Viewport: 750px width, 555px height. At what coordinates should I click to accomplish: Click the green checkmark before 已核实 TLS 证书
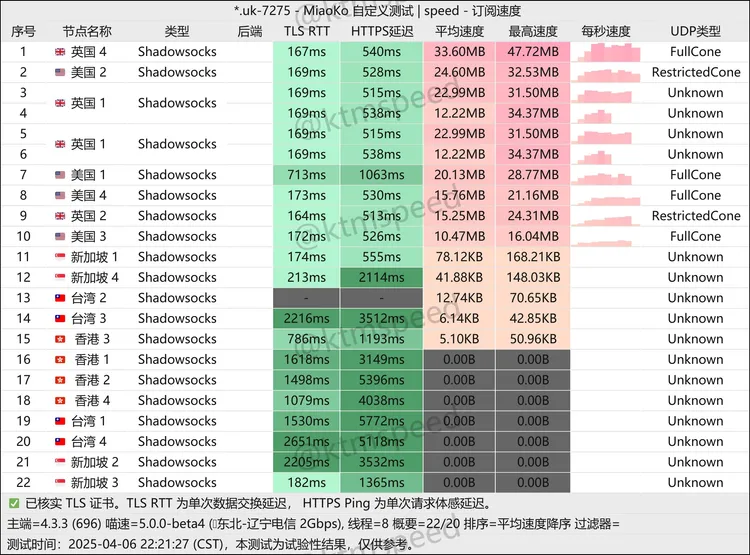(14, 503)
